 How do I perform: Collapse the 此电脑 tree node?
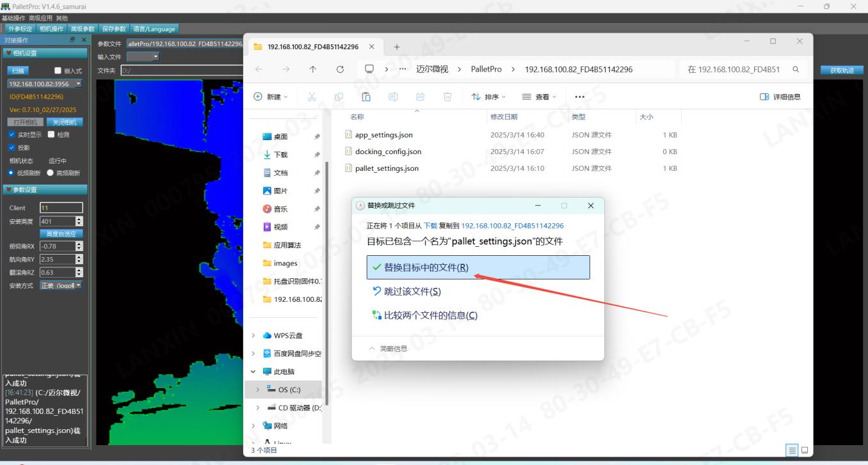pos(253,372)
